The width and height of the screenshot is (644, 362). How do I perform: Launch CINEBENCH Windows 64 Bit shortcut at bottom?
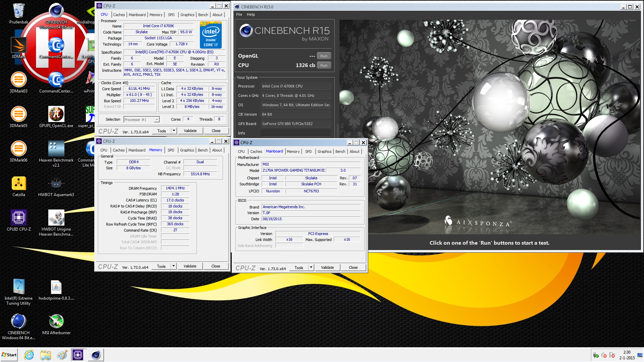(18, 326)
